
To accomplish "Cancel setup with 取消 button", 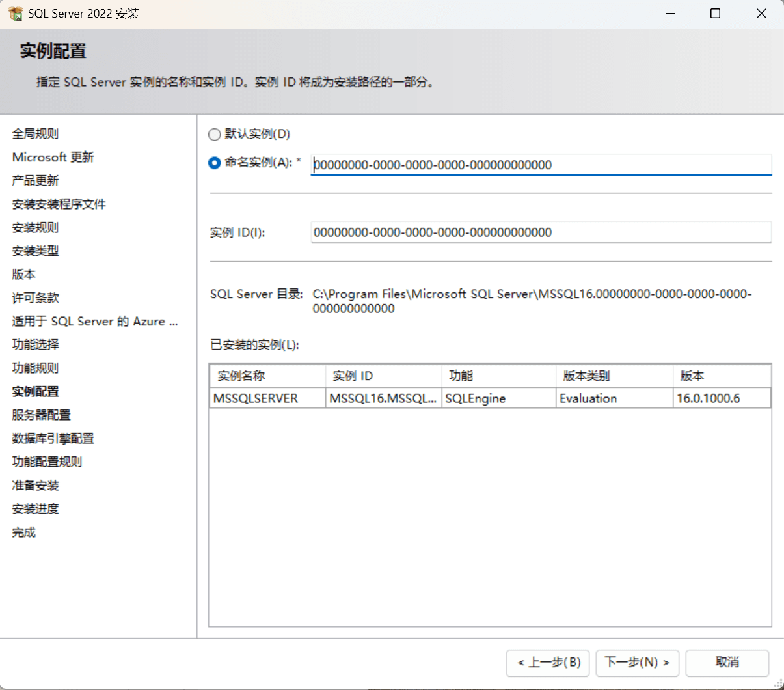I will 727,663.
